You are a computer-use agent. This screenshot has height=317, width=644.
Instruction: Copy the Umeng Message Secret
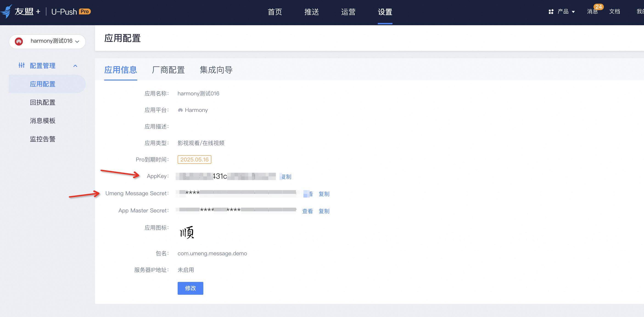324,194
